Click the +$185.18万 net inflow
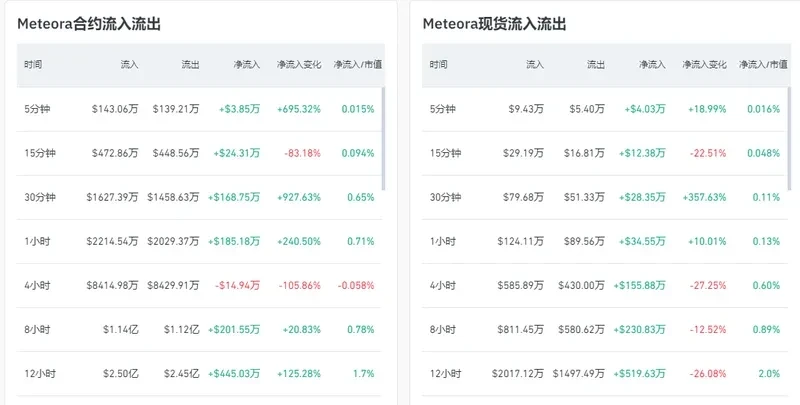The image size is (800, 405). [234, 241]
